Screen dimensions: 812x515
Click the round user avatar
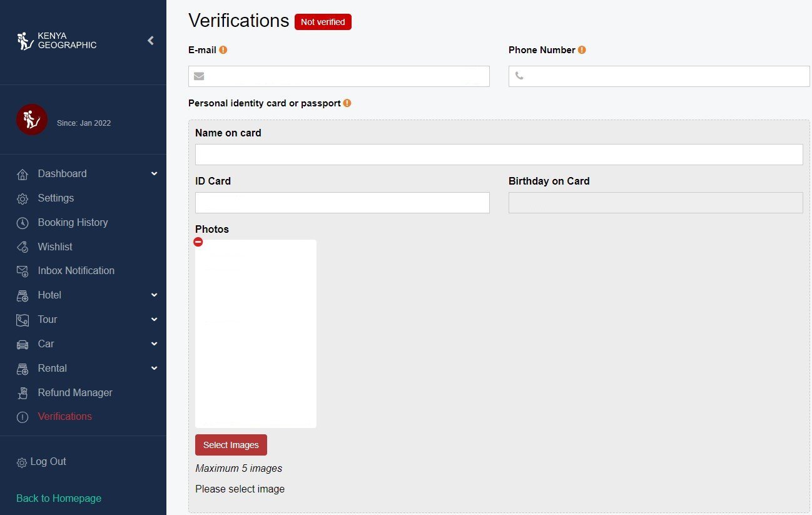(x=32, y=120)
